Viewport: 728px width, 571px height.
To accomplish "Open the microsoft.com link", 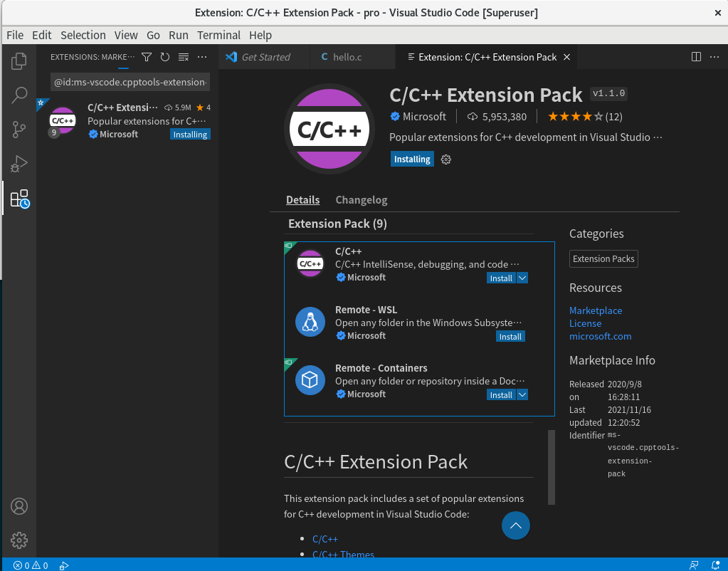I will (600, 336).
